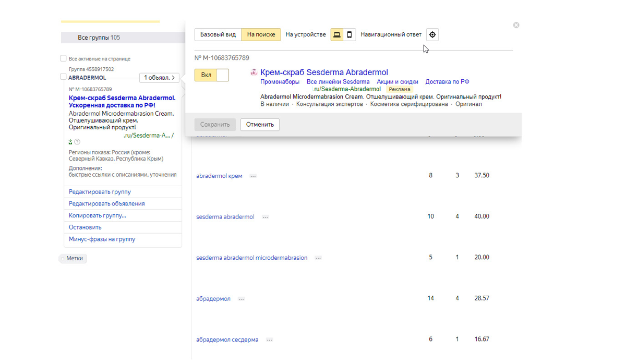The width and height of the screenshot is (626, 364).
Task: Select the mobile device preview icon
Action: pos(350,35)
